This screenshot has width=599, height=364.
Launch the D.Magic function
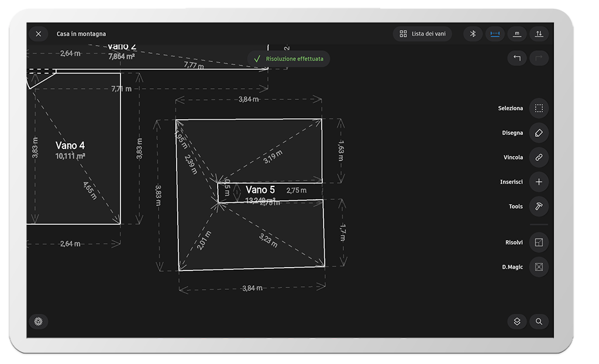tap(538, 266)
